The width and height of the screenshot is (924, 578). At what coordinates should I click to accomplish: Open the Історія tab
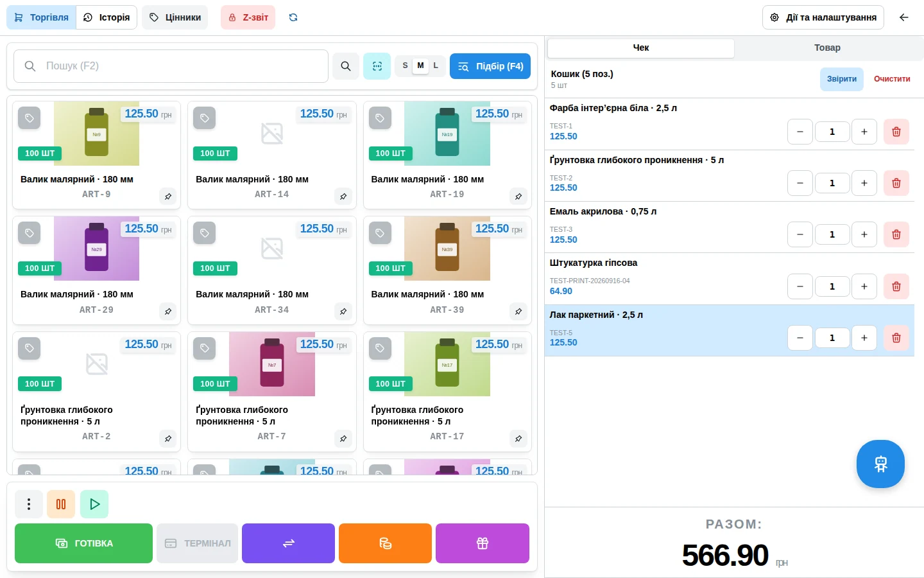(107, 17)
